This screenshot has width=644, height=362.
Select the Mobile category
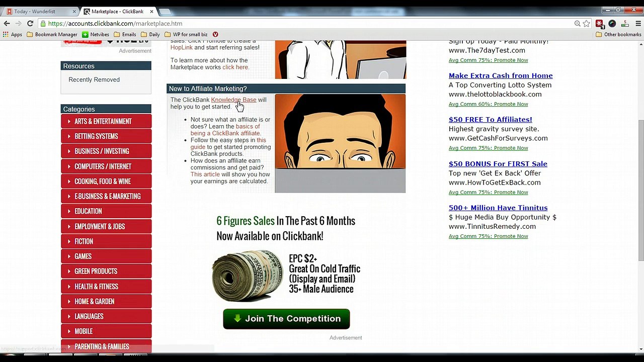(x=106, y=331)
